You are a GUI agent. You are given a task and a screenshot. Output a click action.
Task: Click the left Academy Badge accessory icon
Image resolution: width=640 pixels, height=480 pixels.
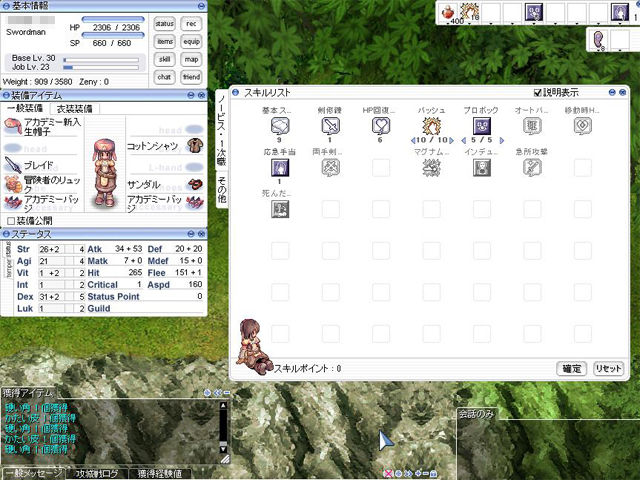13,203
